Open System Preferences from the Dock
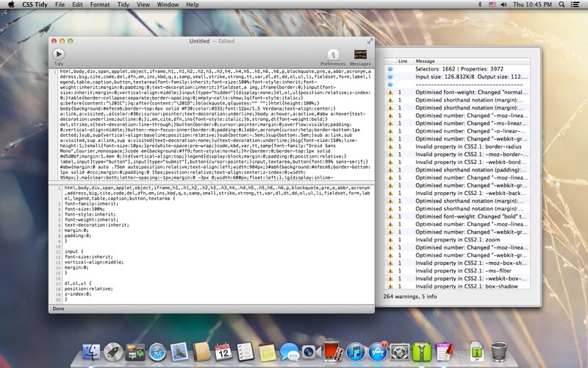Screen dimensions: 588x368 click(x=400, y=353)
